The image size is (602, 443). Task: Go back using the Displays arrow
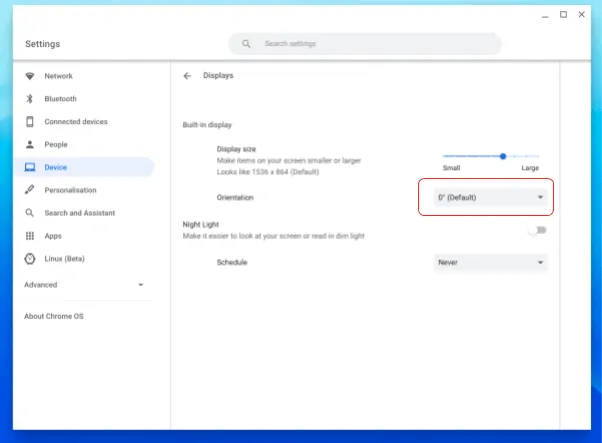(x=187, y=76)
